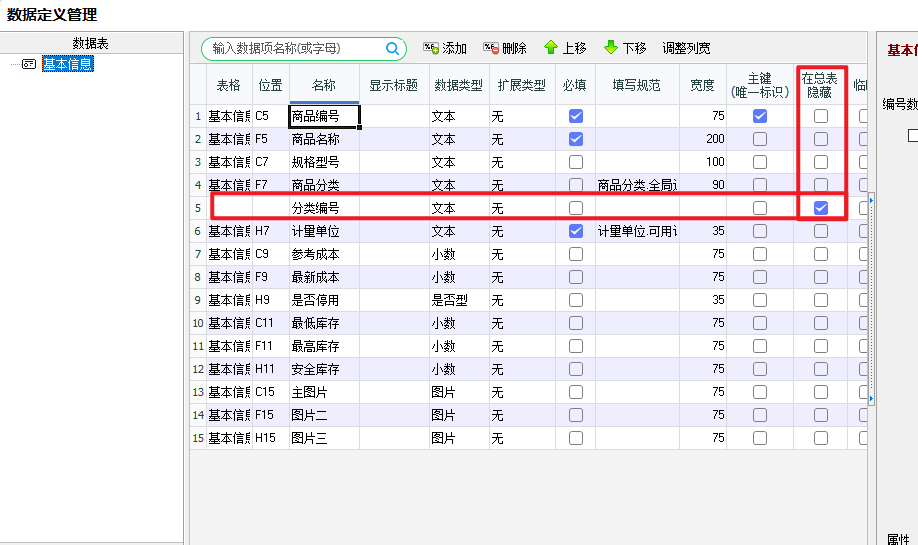
Task: Select the 分类编号 name cell
Action: (324, 208)
